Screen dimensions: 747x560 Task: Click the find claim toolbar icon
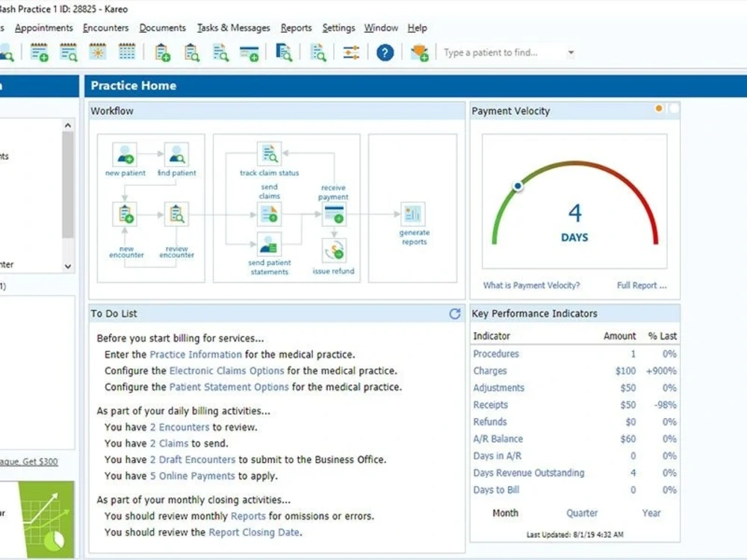coord(220,52)
